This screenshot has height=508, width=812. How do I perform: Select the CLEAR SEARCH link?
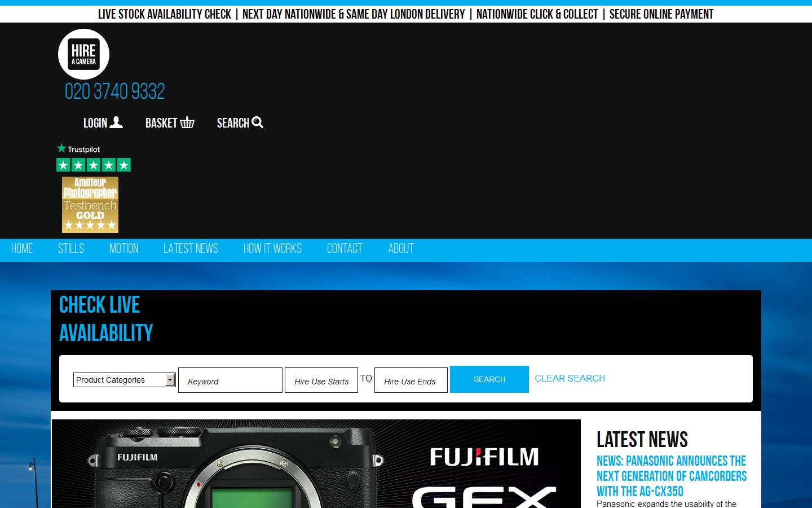point(570,379)
